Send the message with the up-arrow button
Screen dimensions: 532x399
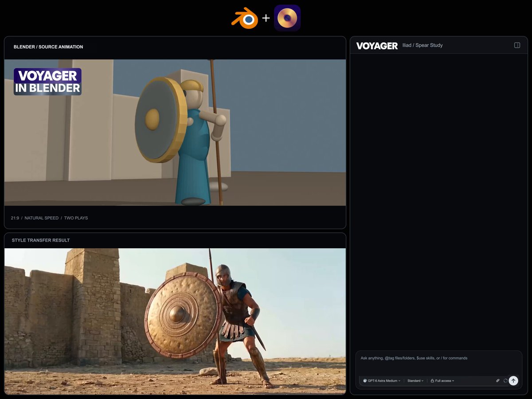pyautogui.click(x=513, y=381)
